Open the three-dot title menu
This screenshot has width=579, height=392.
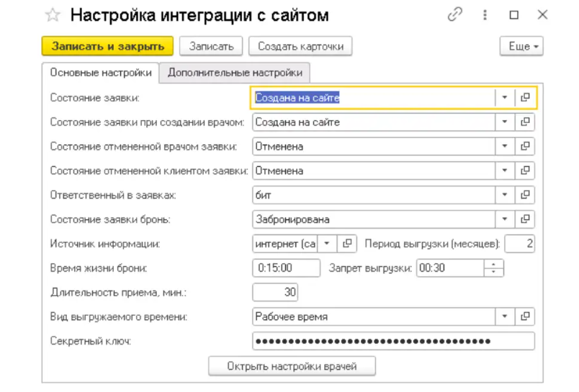click(485, 15)
